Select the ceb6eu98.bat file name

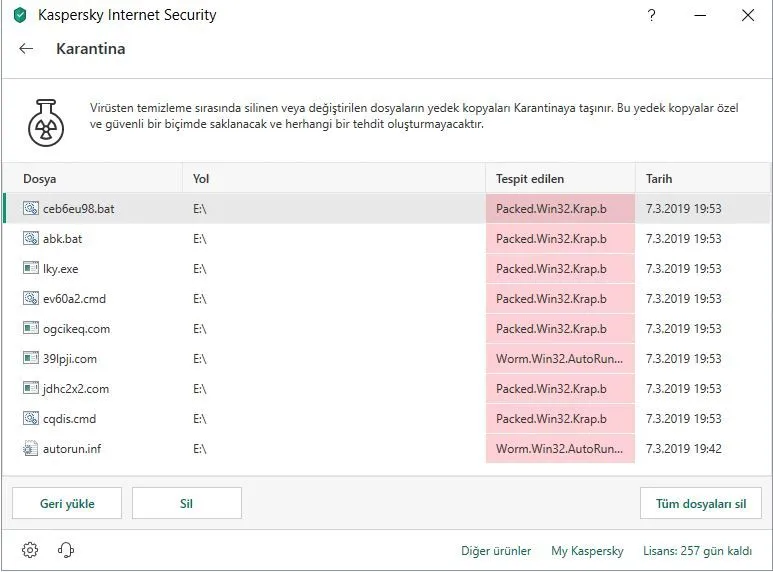point(78,209)
